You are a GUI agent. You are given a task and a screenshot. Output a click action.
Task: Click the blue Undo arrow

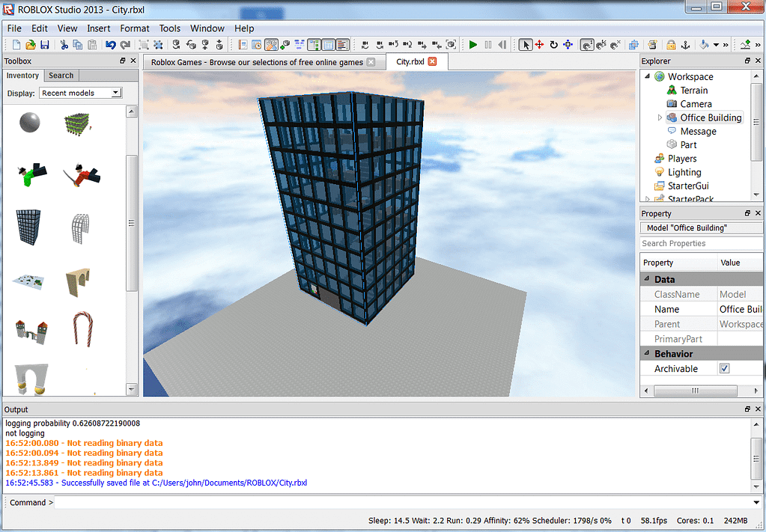pyautogui.click(x=110, y=45)
